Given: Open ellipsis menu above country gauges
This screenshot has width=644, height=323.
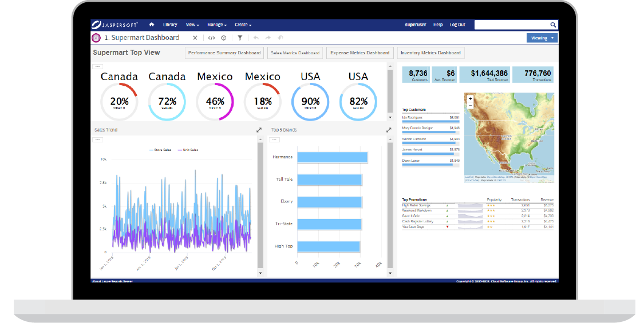Looking at the screenshot, I should tap(97, 66).
